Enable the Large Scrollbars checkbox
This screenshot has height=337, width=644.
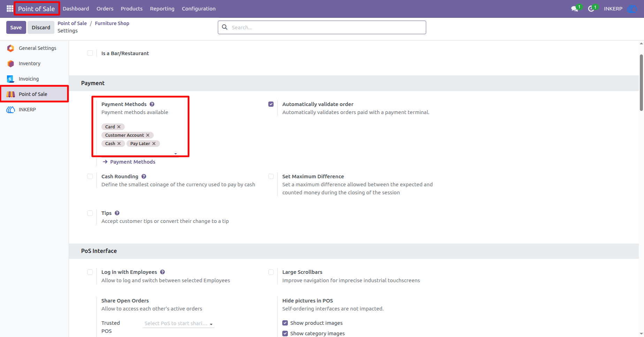[271, 272]
